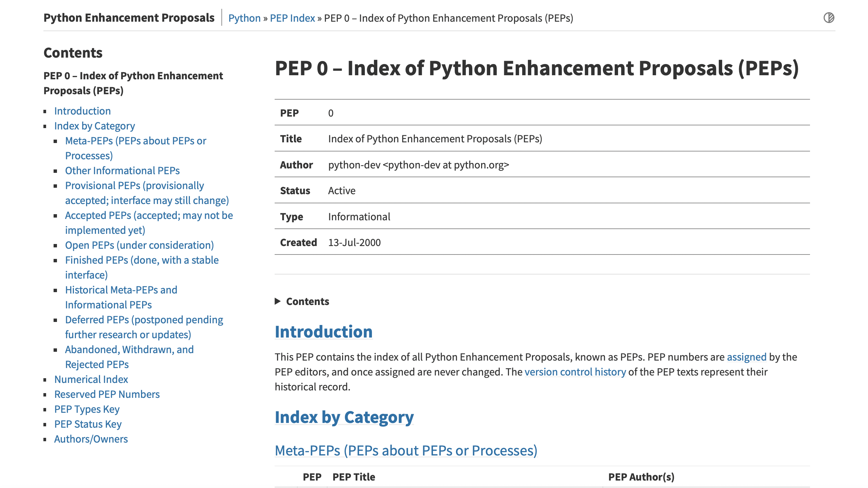Click the Type value 'Informational'

359,217
